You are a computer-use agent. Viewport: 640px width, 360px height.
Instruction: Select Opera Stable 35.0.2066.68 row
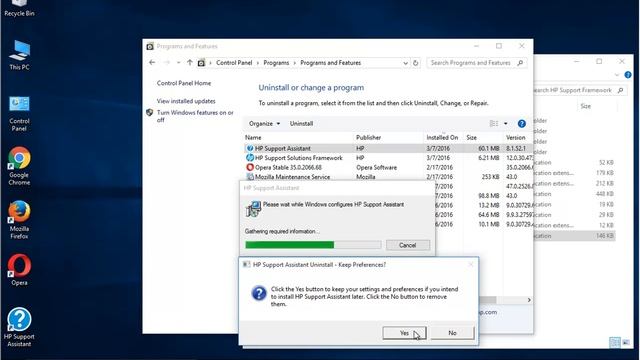(388, 167)
